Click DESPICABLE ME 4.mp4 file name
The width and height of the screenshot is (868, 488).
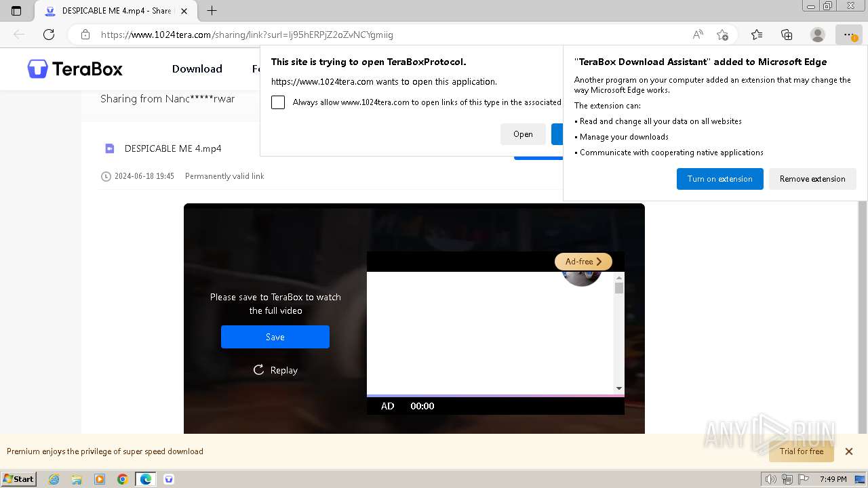tap(173, 148)
